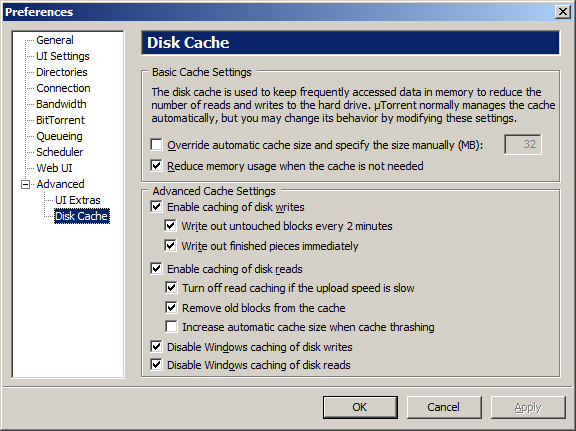Click the Cancel button
The height and width of the screenshot is (431, 576).
click(444, 407)
